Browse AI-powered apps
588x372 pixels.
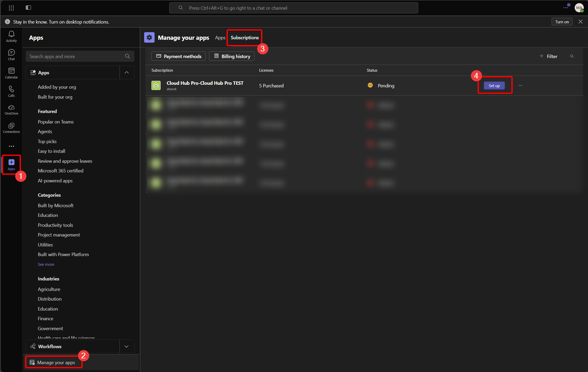point(55,181)
